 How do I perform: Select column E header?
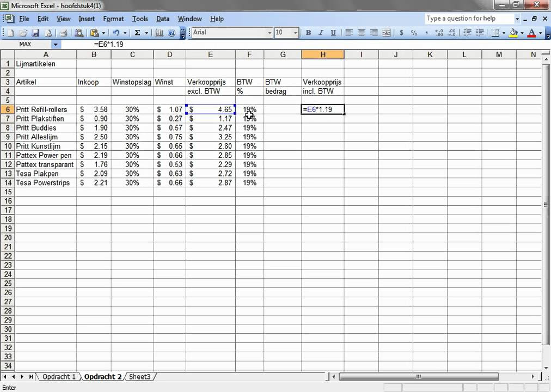pos(210,54)
